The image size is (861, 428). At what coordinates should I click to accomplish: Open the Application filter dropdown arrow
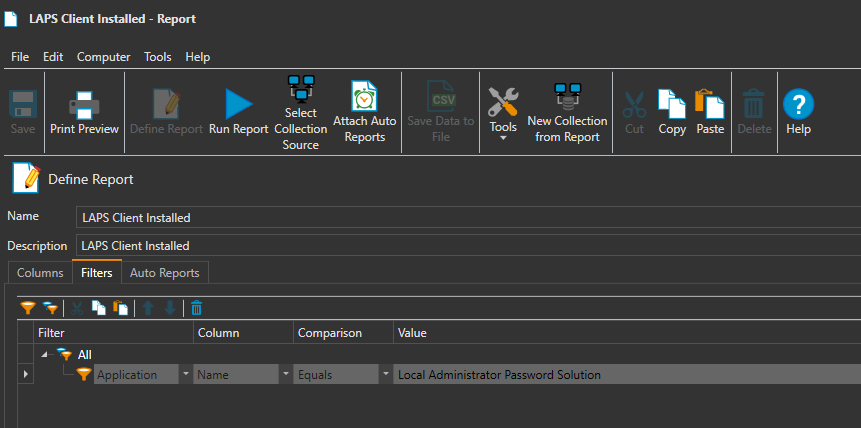[185, 375]
